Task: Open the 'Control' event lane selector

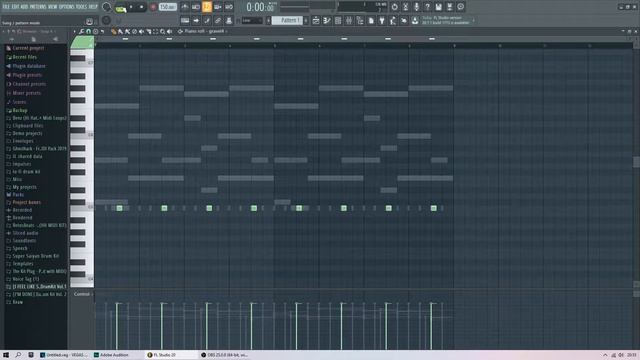Action: click(82, 294)
